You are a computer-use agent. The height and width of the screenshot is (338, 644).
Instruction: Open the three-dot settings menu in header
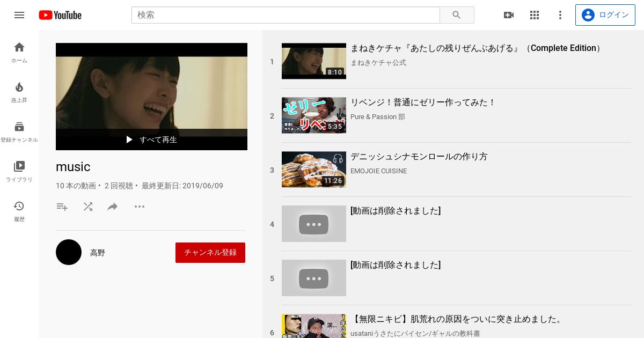(x=560, y=15)
